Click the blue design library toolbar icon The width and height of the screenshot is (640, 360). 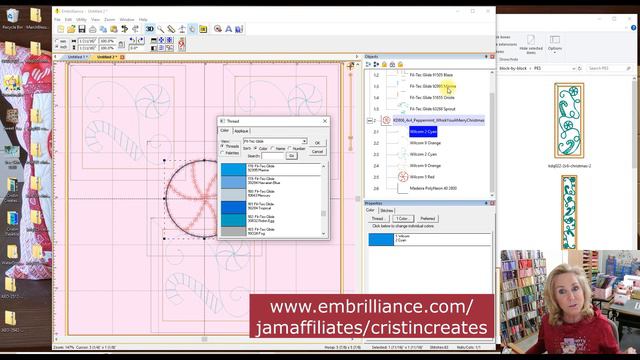239,29
